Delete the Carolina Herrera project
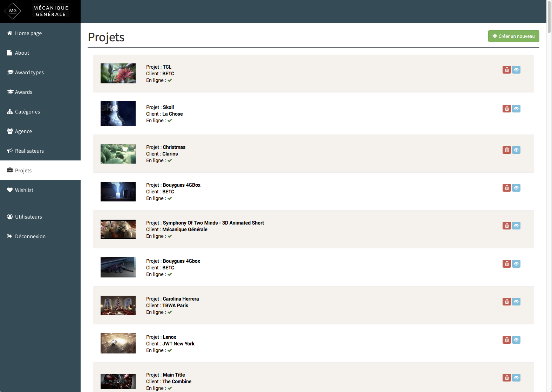Viewport: 552px width, 392px height. (x=507, y=302)
